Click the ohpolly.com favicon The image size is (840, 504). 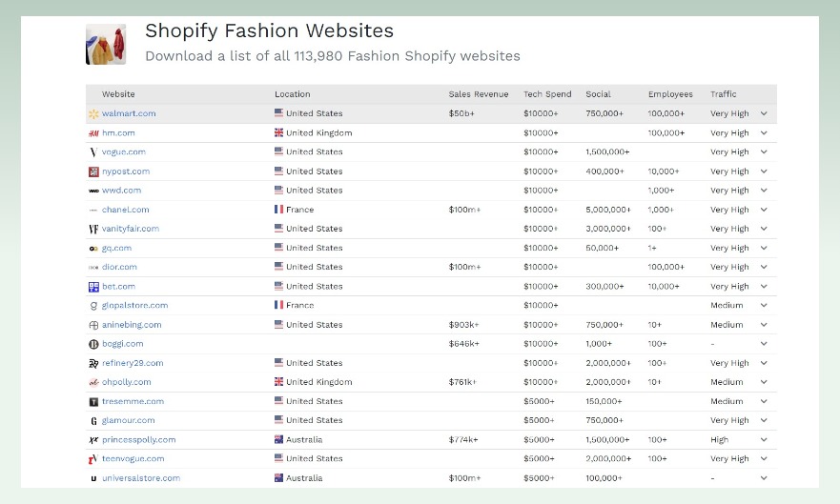click(x=93, y=383)
